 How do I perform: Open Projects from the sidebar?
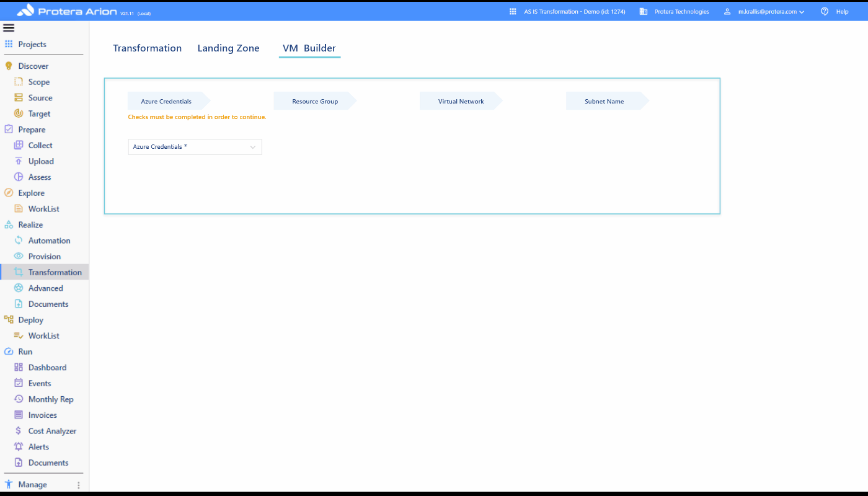pyautogui.click(x=32, y=44)
